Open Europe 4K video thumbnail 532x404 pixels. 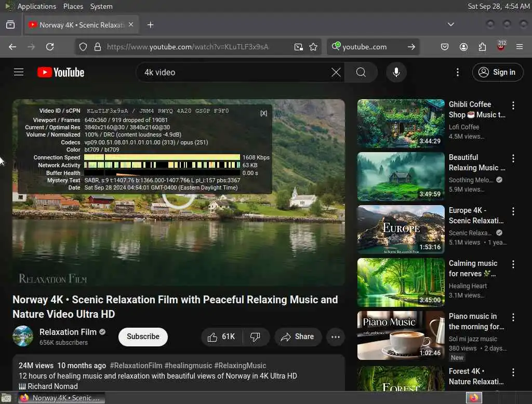[401, 230]
